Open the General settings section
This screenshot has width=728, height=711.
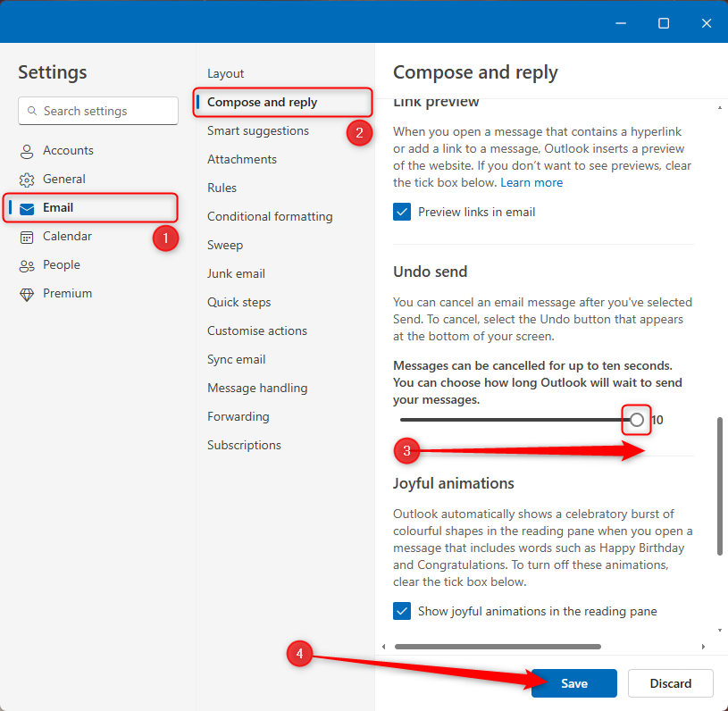(27, 179)
